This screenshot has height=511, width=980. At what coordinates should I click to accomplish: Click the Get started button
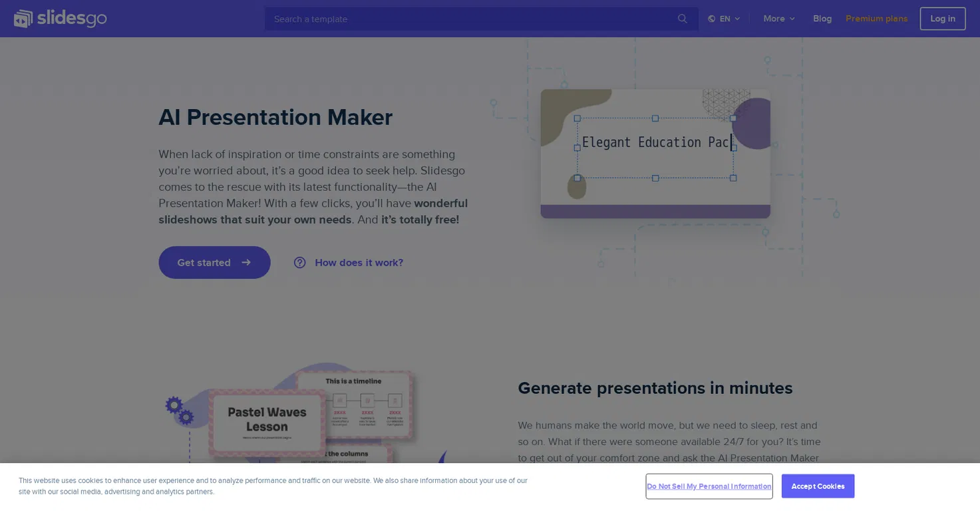(x=214, y=262)
